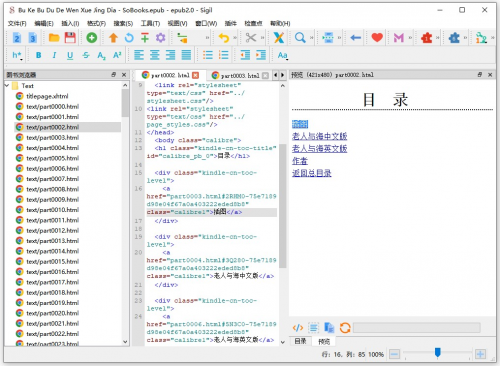Open find with the magnifier icon
This screenshot has width=500, height=366.
point(300,38)
